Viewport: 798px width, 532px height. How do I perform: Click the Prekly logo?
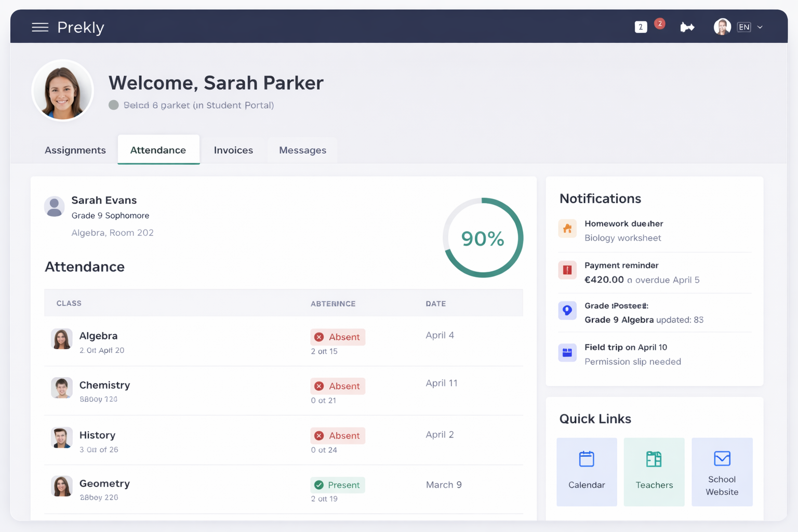[81, 28]
